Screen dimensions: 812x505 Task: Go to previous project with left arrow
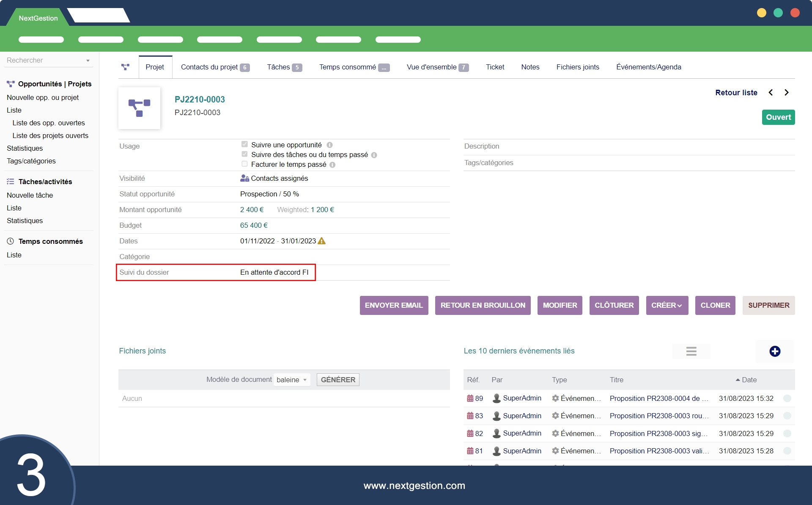(771, 93)
